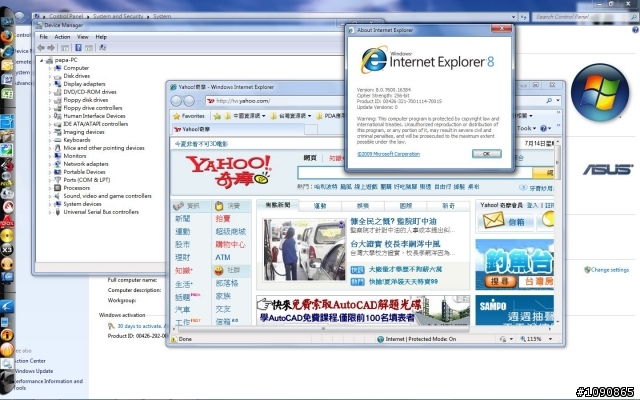Expand Network adapters node
Screen dimensions: 640x400
click(50, 164)
